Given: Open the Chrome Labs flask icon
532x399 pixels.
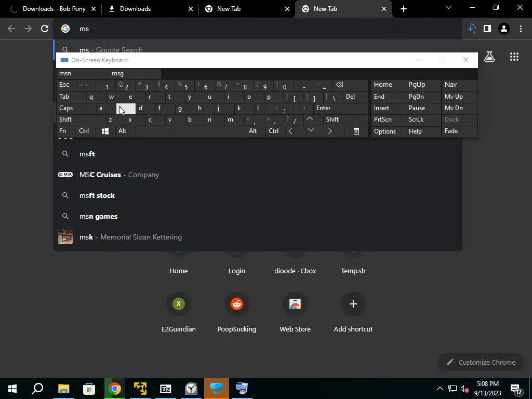Looking at the screenshot, I should click(x=489, y=57).
